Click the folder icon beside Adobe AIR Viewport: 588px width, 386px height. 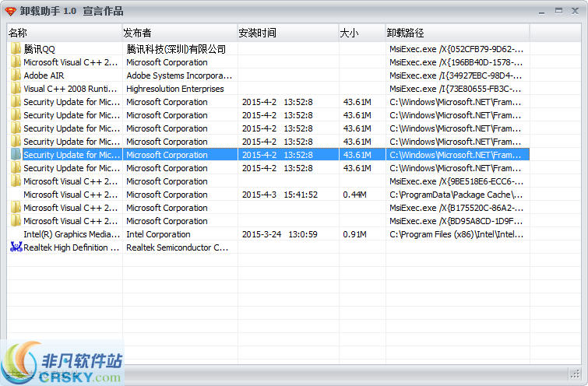point(16,75)
